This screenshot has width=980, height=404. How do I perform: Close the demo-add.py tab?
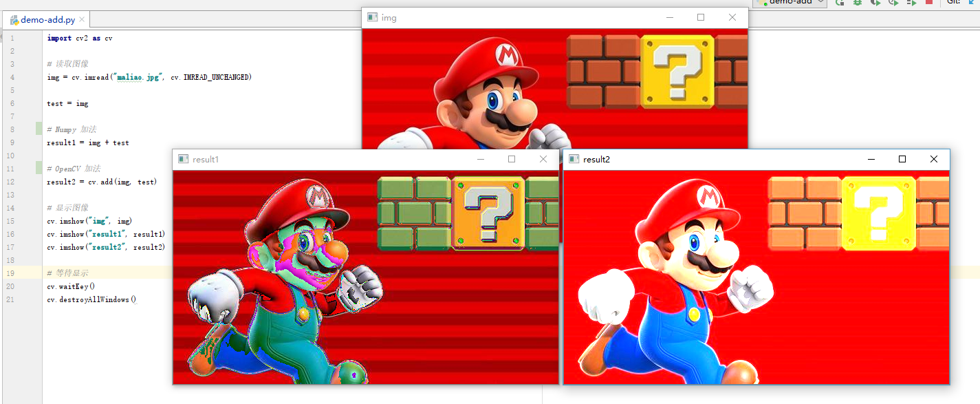coord(82,20)
